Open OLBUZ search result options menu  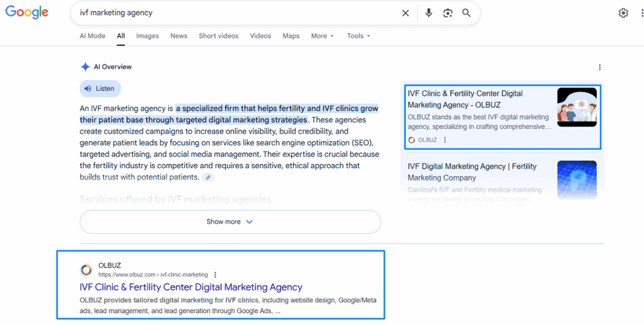[215, 275]
